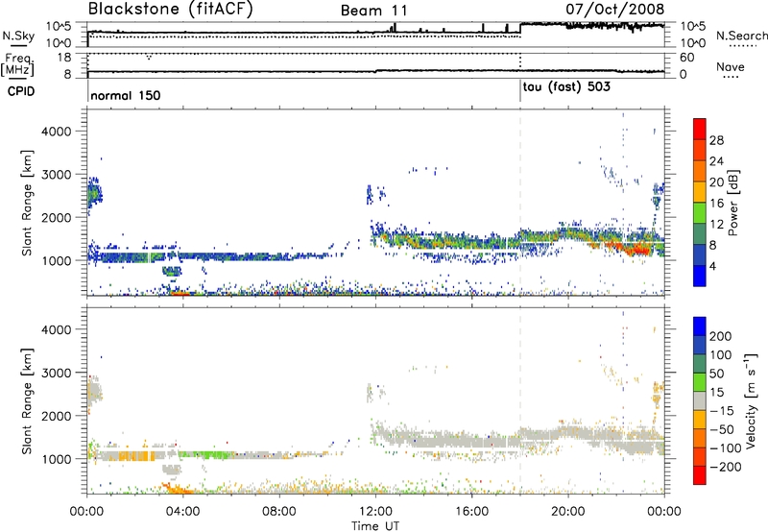Click the 'normal 150' CPID marker
768x532 pixels.
click(126, 95)
